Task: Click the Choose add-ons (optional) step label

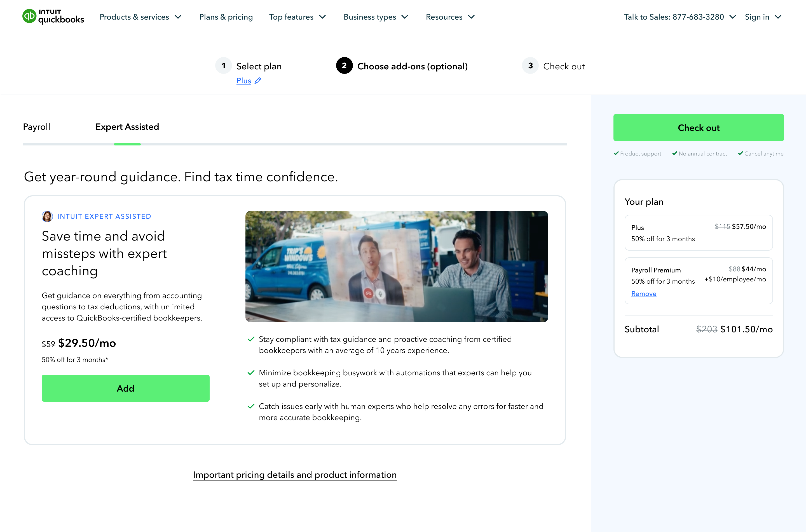Action: coord(412,66)
